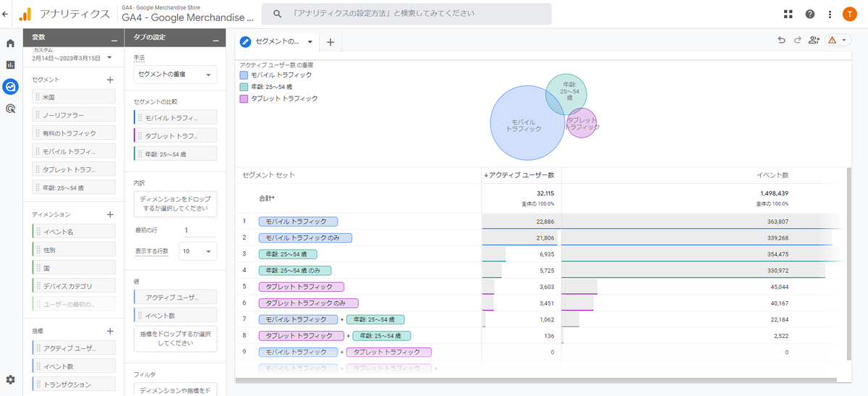
Task: Select タブレット トラフ... chip in segment comparison
Action: 175,135
